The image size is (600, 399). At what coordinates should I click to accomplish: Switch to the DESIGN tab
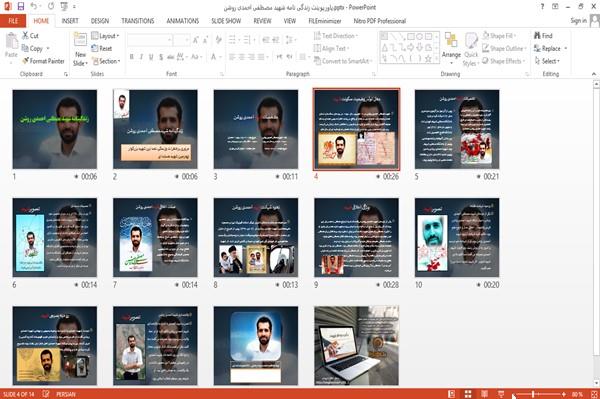point(100,21)
